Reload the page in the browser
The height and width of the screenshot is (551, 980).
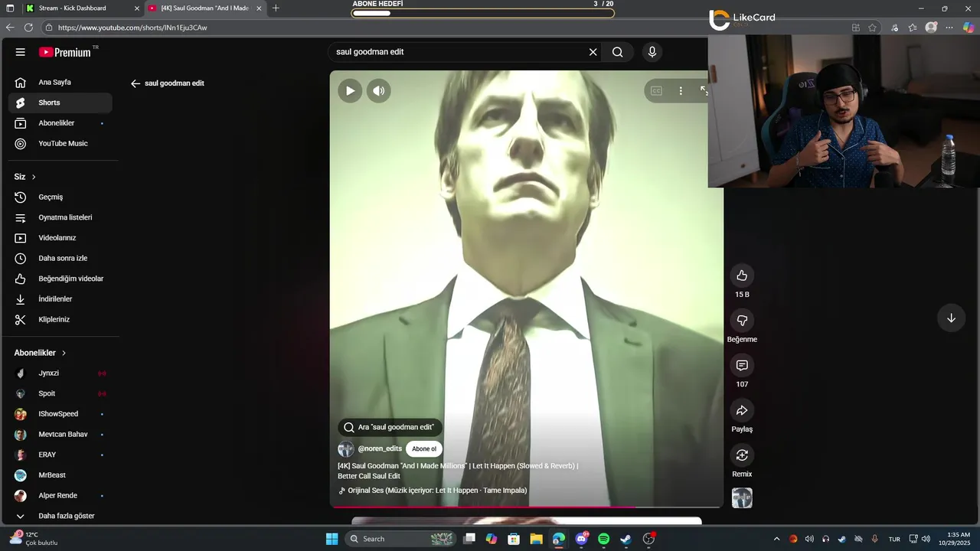pyautogui.click(x=28, y=28)
